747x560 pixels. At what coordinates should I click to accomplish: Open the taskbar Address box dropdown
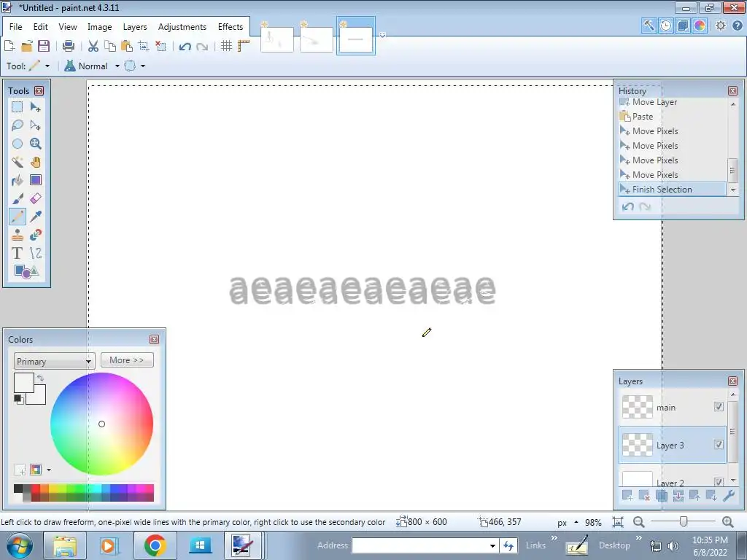click(x=492, y=545)
